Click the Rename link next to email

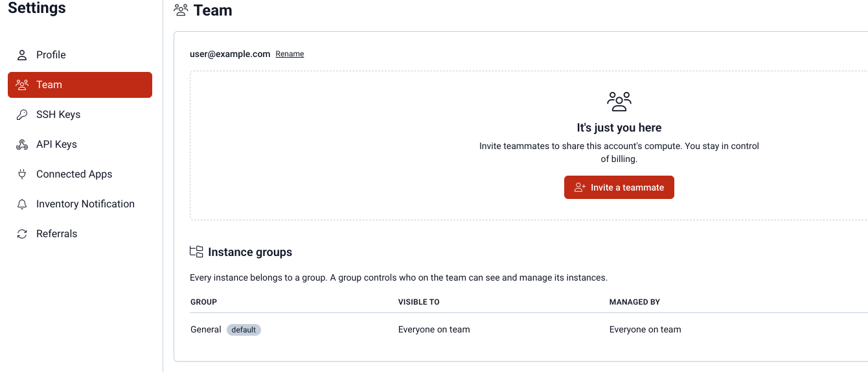coord(290,54)
